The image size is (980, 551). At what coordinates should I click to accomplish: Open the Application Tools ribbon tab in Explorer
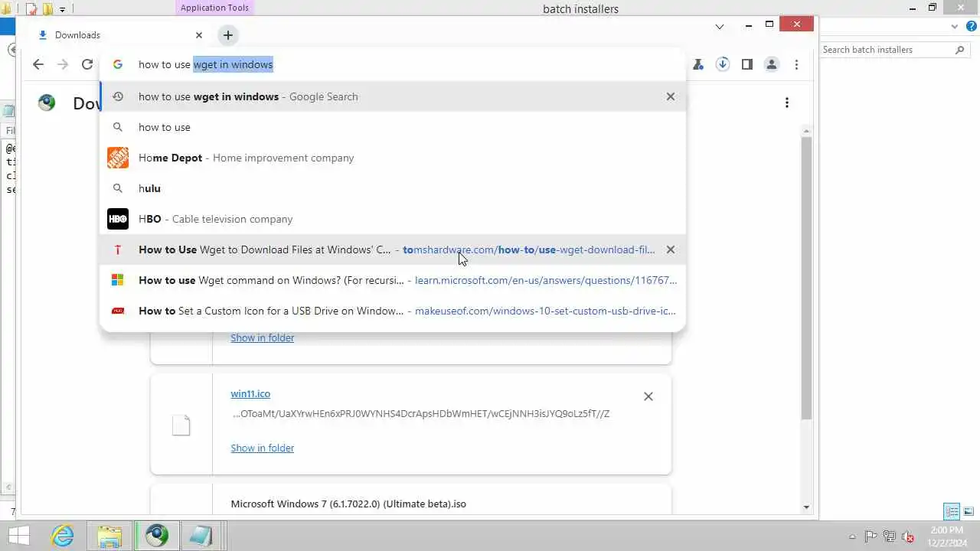point(214,8)
